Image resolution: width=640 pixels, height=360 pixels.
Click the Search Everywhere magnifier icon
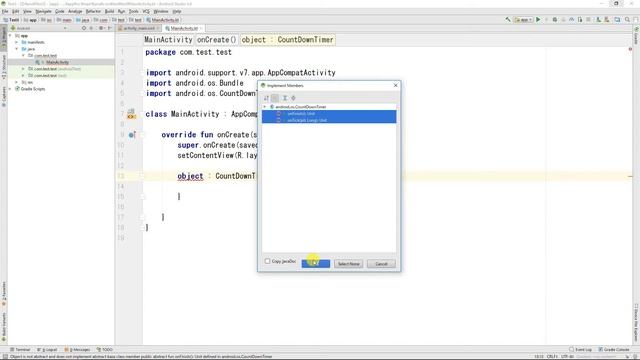point(627,20)
